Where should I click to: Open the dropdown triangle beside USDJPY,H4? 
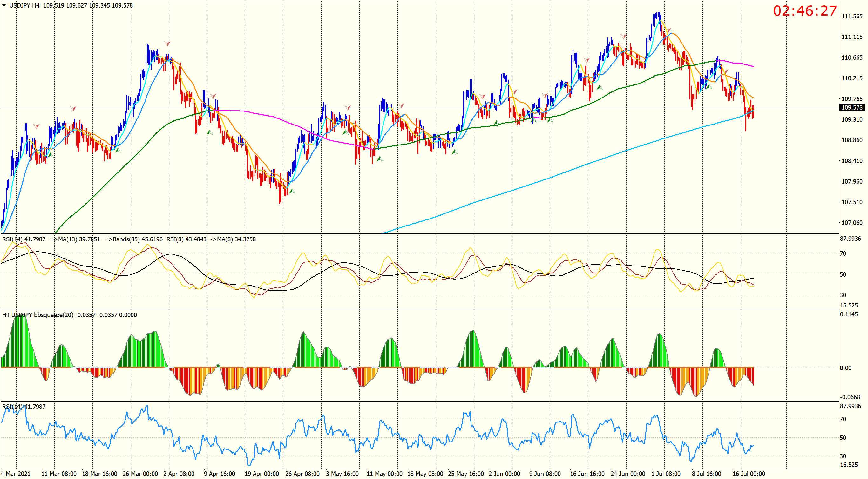tap(4, 5)
